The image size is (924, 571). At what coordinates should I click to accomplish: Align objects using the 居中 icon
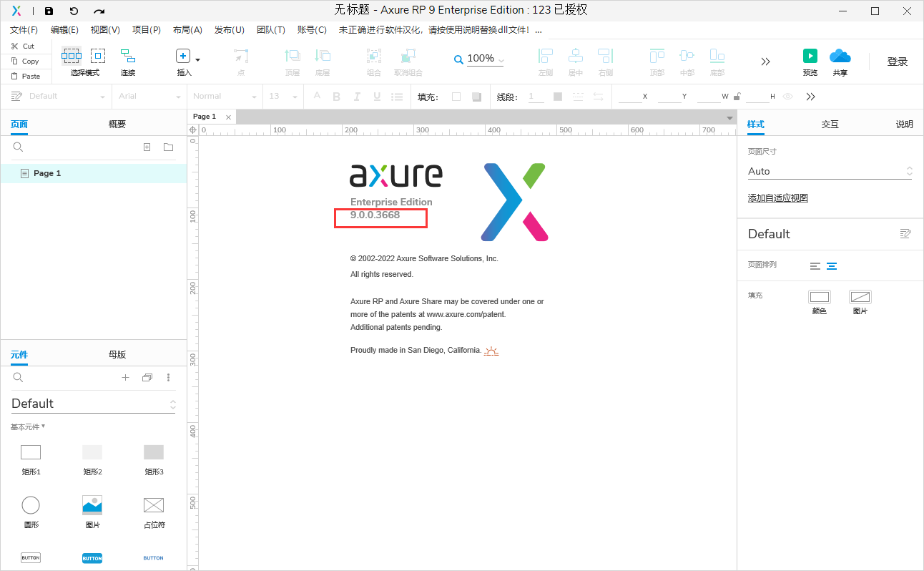point(575,57)
